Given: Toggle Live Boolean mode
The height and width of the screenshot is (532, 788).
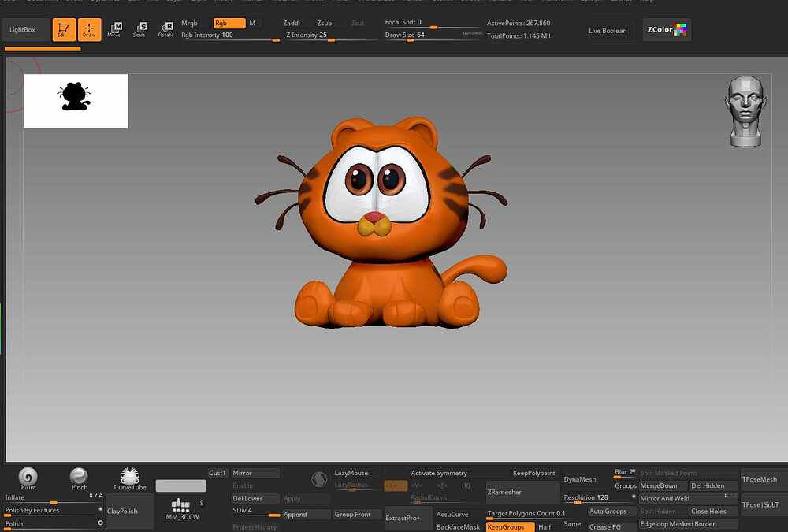Looking at the screenshot, I should [608, 31].
